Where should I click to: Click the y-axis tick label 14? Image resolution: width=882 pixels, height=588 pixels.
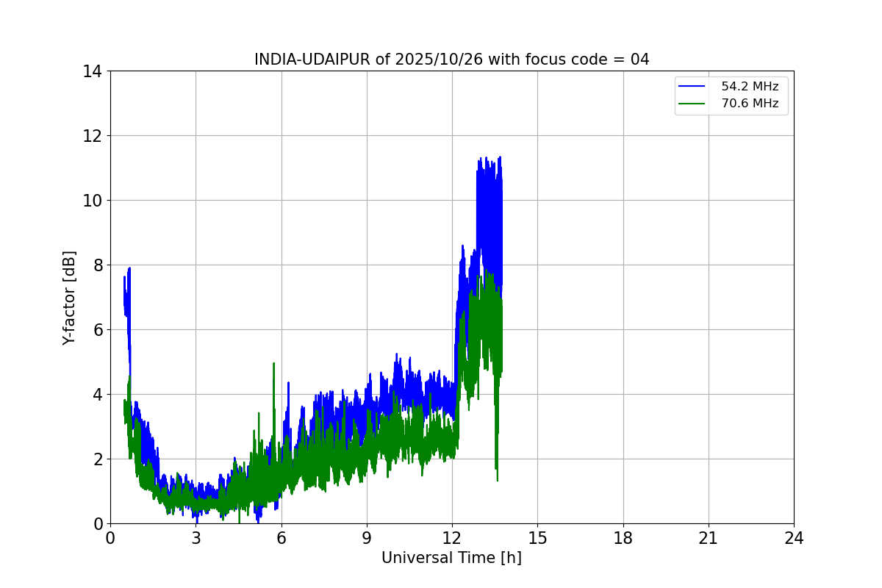(91, 71)
